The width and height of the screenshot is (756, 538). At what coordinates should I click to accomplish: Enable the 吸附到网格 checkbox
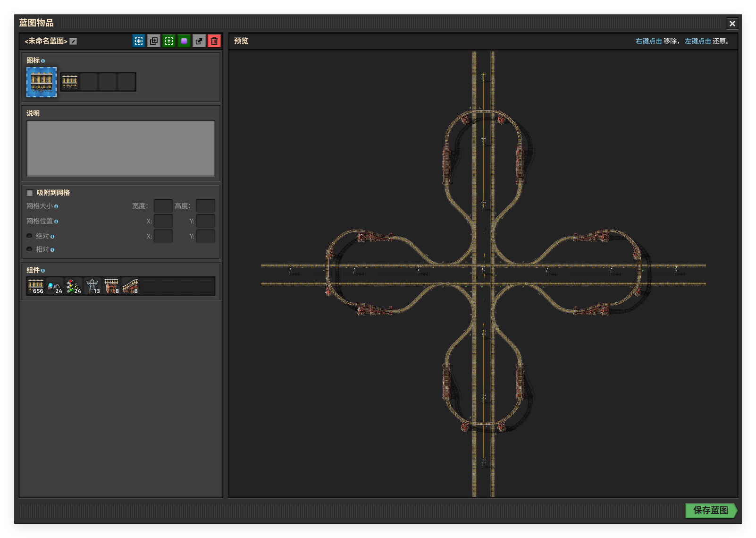click(x=30, y=193)
